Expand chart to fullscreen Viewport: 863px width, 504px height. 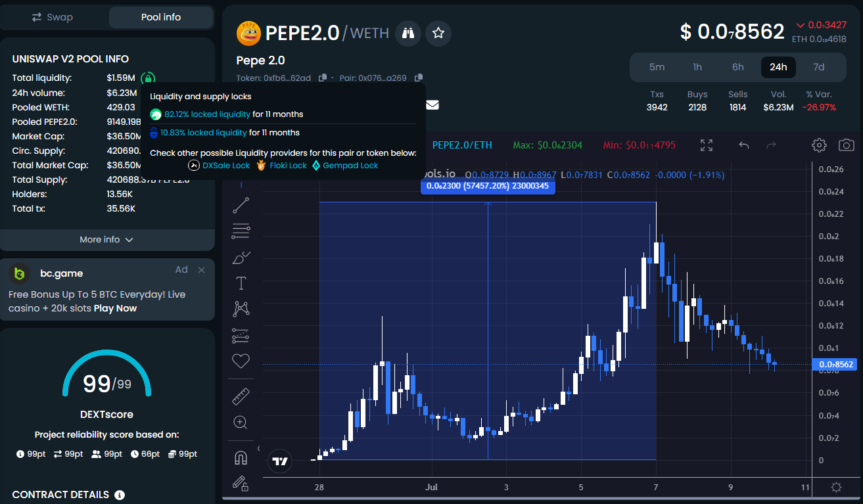coord(707,145)
